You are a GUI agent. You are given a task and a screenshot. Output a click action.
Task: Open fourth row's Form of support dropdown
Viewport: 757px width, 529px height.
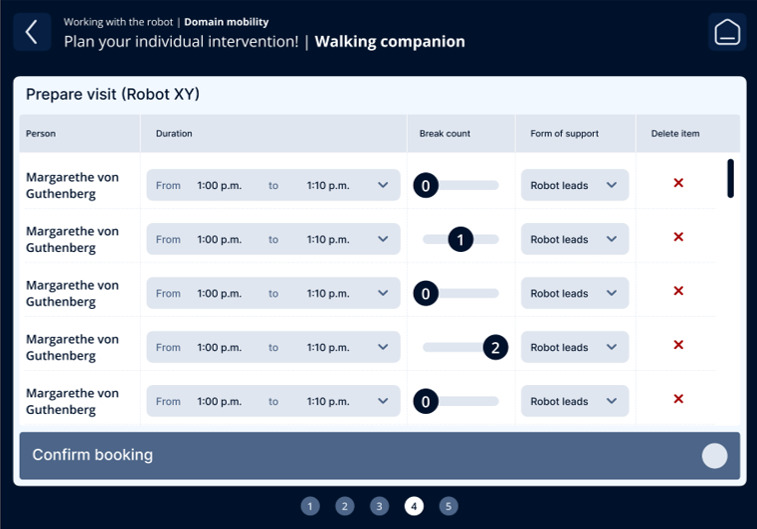coord(575,347)
